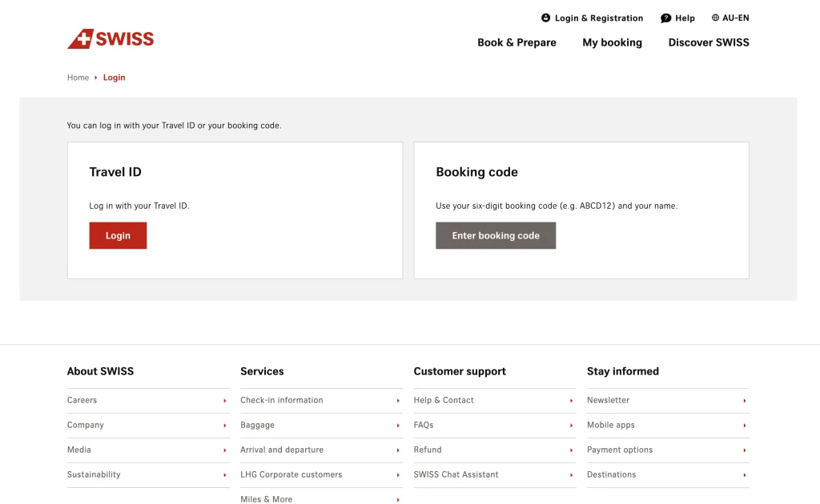Open Check-in information link

tap(321, 401)
